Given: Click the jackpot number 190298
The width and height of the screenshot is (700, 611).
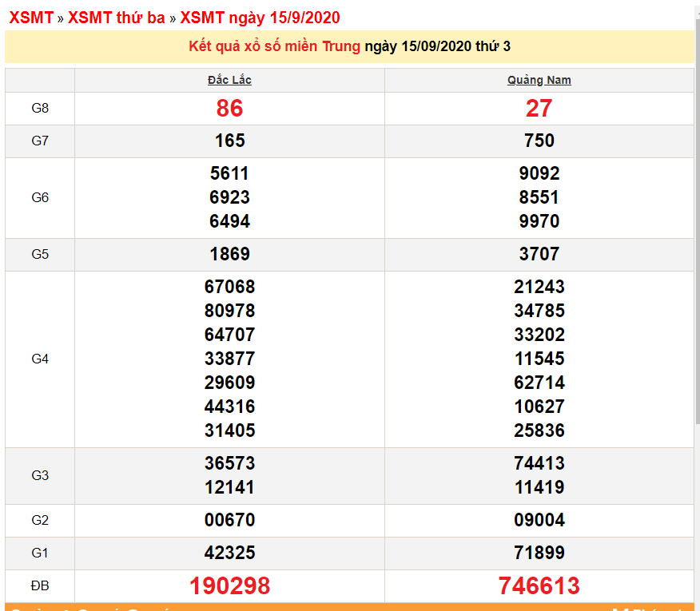Looking at the screenshot, I should [229, 585].
